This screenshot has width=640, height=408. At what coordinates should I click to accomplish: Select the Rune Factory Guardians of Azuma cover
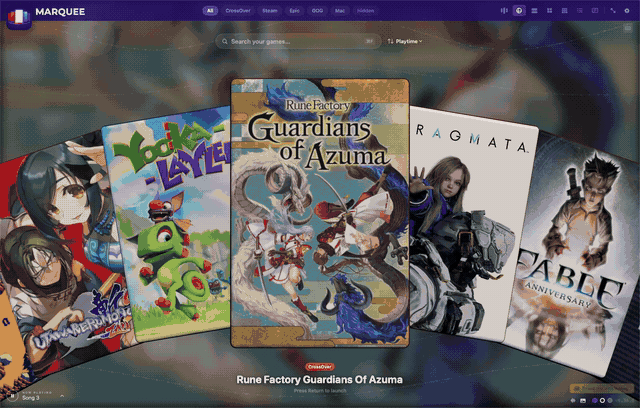pyautogui.click(x=320, y=213)
